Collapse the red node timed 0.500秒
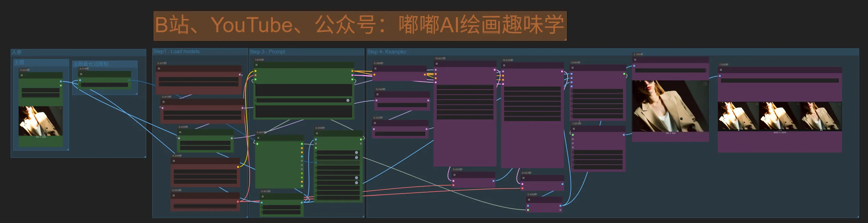The image size is (868, 223). [x=174, y=195]
